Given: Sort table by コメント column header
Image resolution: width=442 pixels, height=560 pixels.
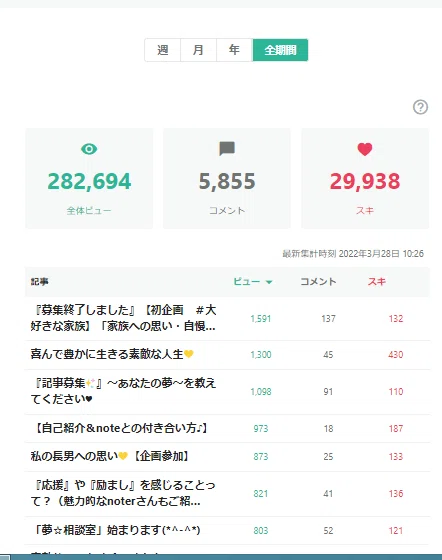Looking at the screenshot, I should click(318, 282).
